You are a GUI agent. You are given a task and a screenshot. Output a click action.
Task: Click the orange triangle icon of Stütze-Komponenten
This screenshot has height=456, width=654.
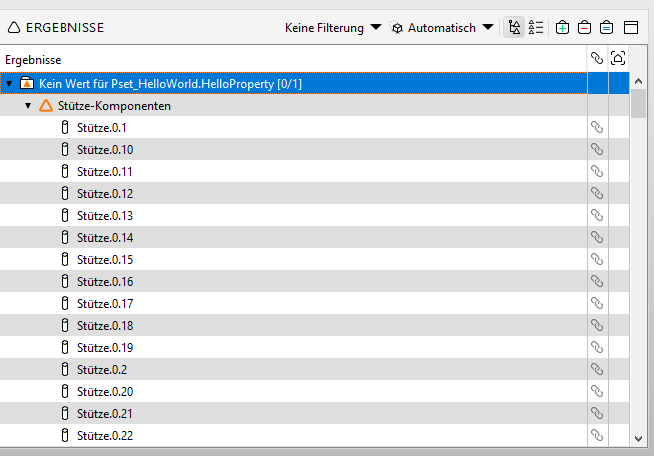46,106
